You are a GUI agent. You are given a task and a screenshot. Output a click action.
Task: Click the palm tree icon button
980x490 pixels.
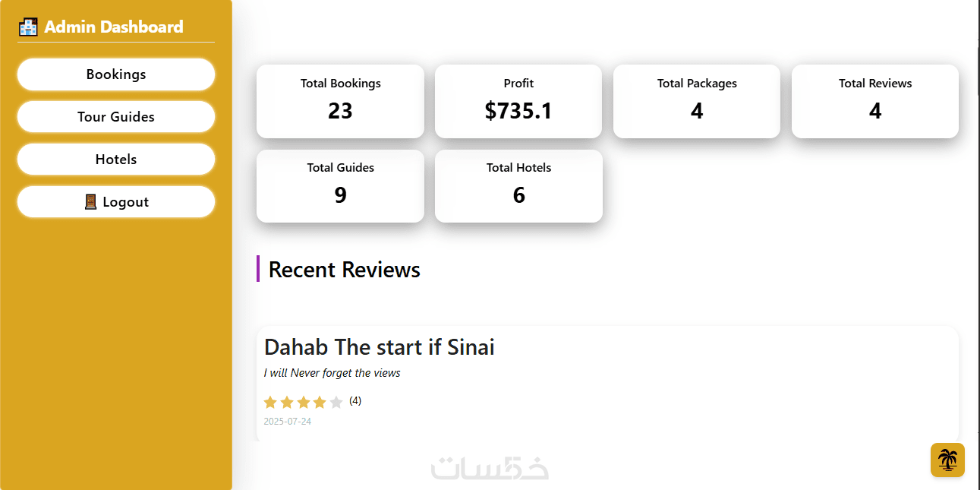[x=947, y=460]
